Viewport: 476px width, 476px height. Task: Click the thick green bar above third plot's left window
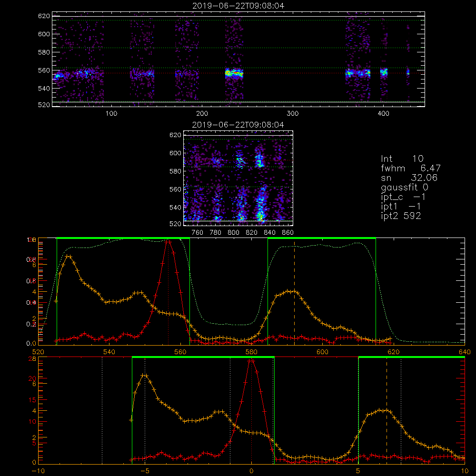pos(123,238)
